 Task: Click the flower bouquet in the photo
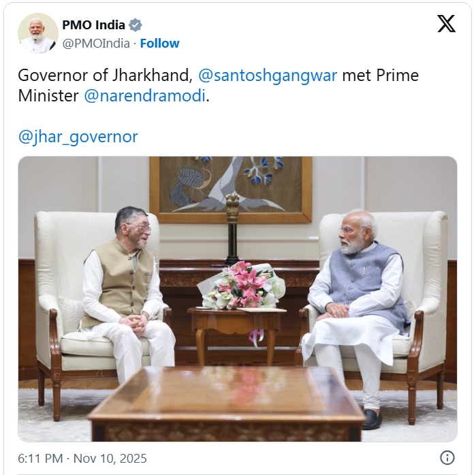click(x=242, y=286)
